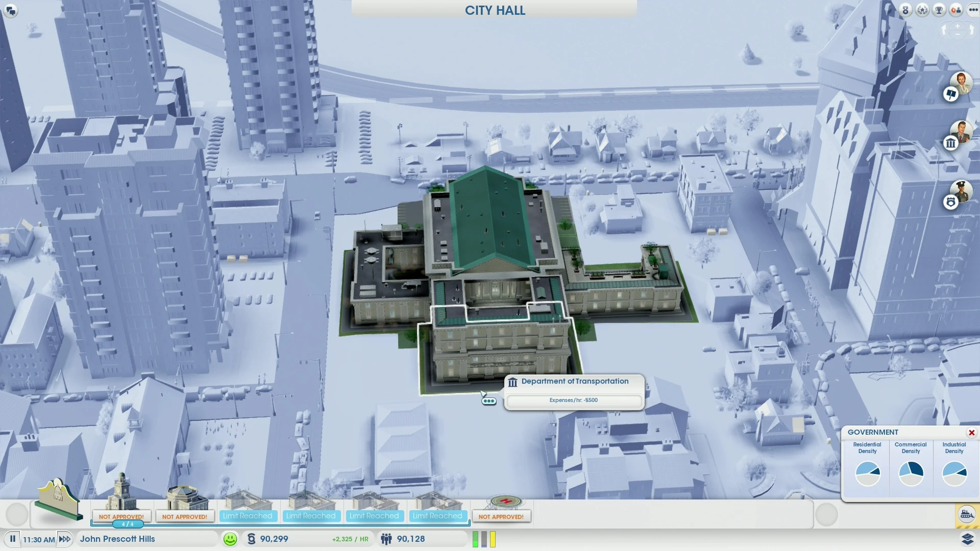Select the clock tower module
This screenshot has height=551, width=980.
click(x=121, y=491)
